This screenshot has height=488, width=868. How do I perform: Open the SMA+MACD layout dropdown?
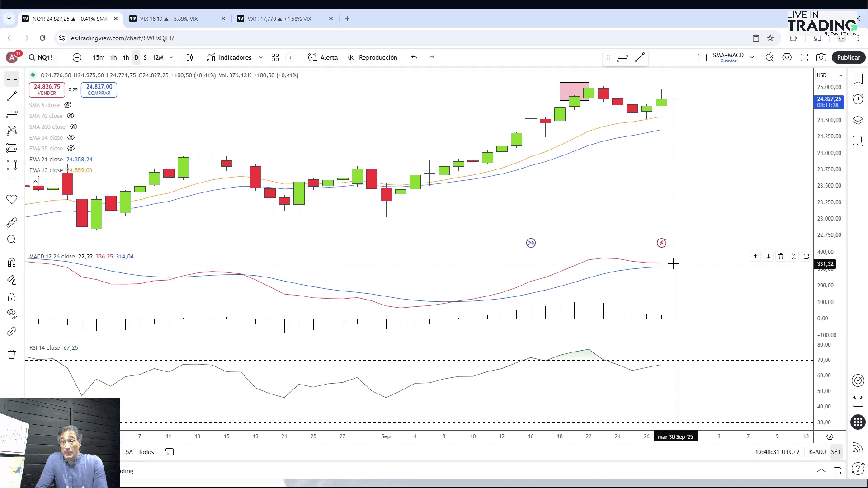(752, 57)
